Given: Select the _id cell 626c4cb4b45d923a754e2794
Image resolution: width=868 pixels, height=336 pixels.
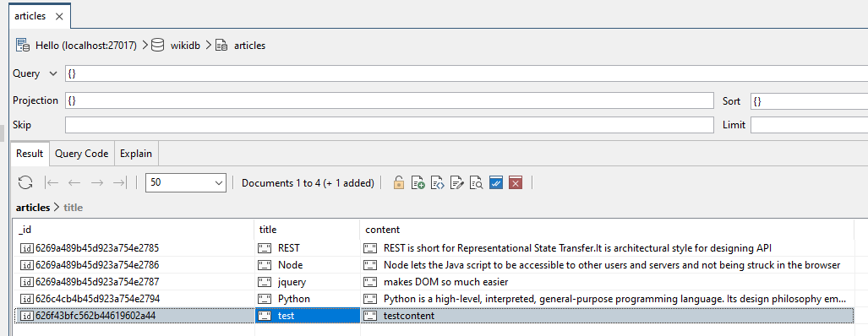Looking at the screenshot, I should (134, 299).
